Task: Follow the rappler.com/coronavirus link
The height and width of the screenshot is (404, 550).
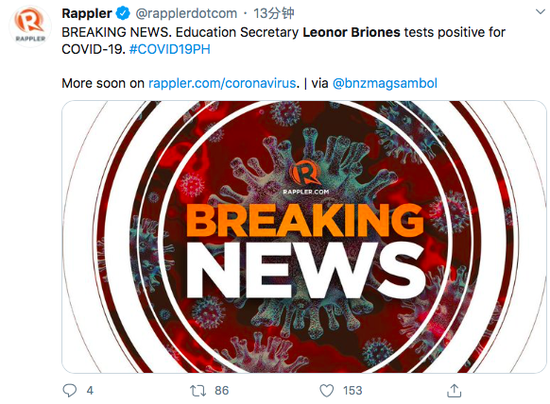Action: 222,83
